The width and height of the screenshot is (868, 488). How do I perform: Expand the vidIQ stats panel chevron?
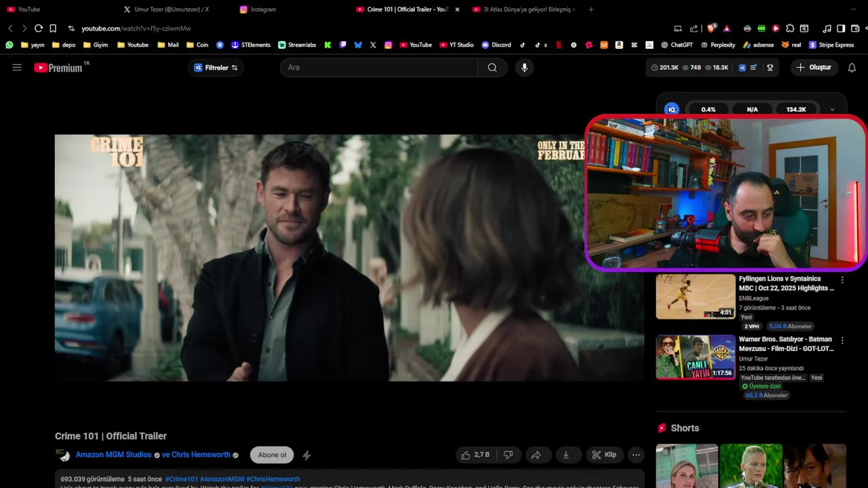pos(832,110)
